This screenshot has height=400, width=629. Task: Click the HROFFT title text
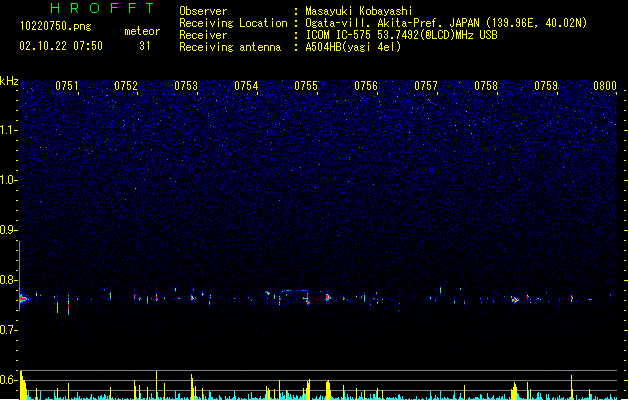(x=102, y=8)
